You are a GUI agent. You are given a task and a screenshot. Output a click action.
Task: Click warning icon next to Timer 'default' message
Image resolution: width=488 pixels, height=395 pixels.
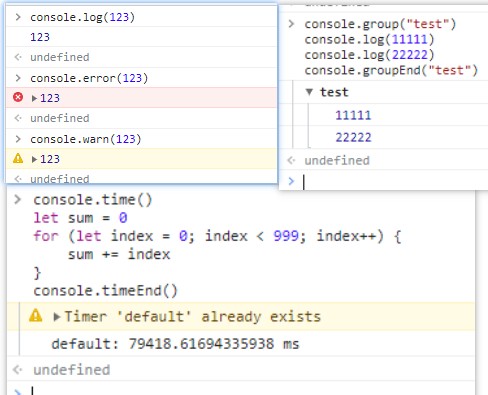pos(36,315)
